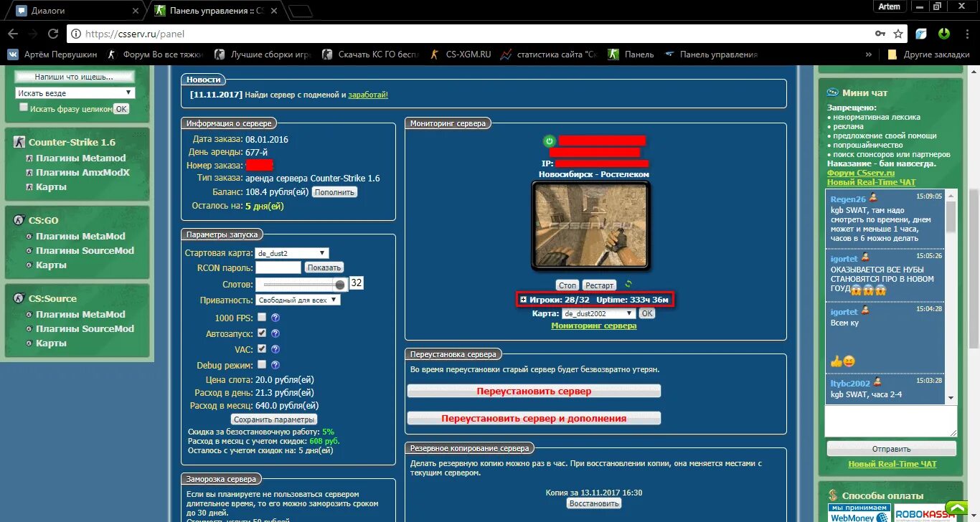The height and width of the screenshot is (522, 980).
Task: Click the RCON password field
Action: [x=278, y=267]
